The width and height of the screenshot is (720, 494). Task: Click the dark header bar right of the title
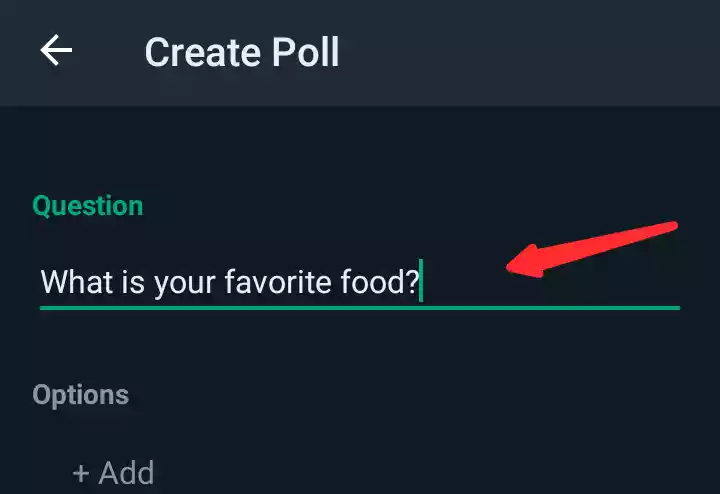click(530, 52)
